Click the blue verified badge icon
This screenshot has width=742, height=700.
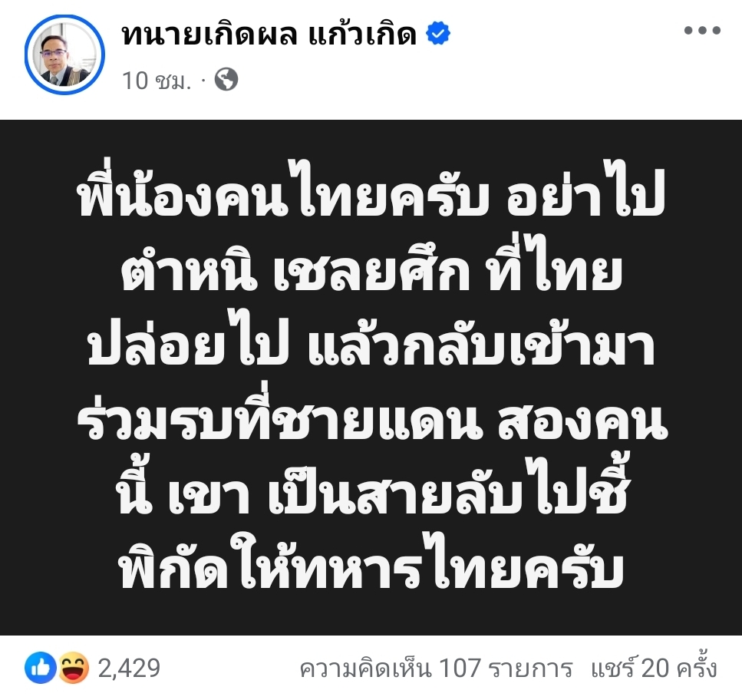coord(437,33)
